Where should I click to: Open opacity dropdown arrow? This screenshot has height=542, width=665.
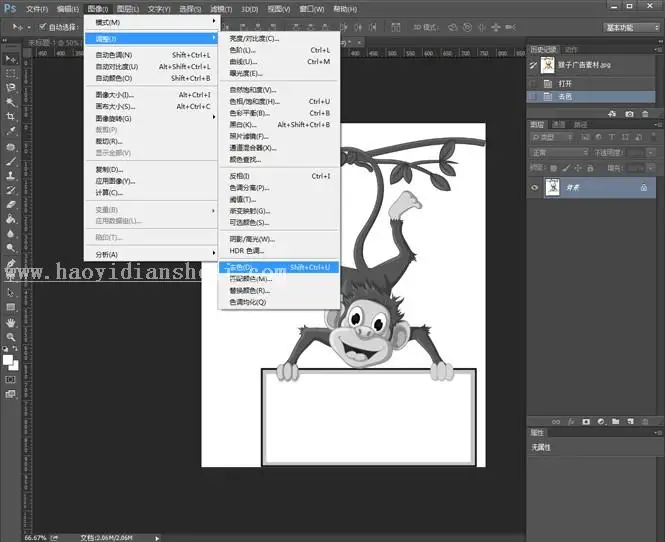tap(652, 153)
